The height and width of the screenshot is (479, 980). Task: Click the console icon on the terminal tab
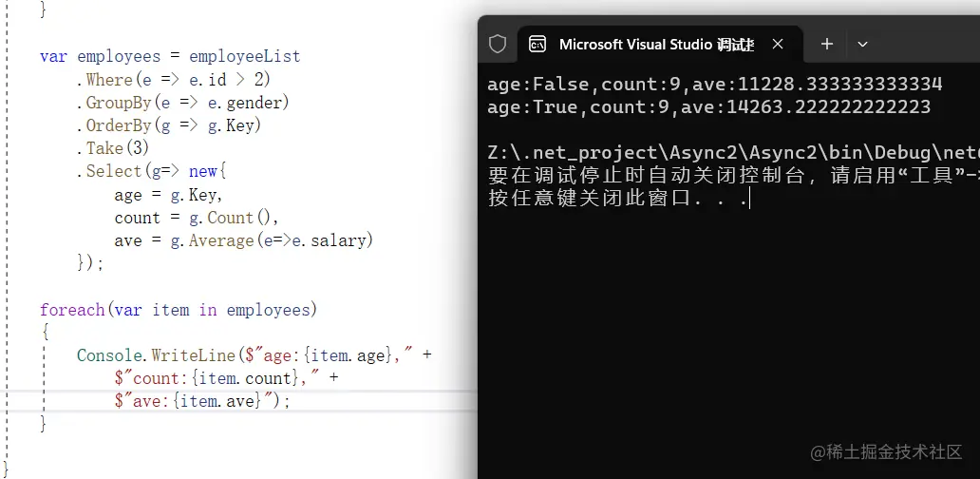coord(537,45)
